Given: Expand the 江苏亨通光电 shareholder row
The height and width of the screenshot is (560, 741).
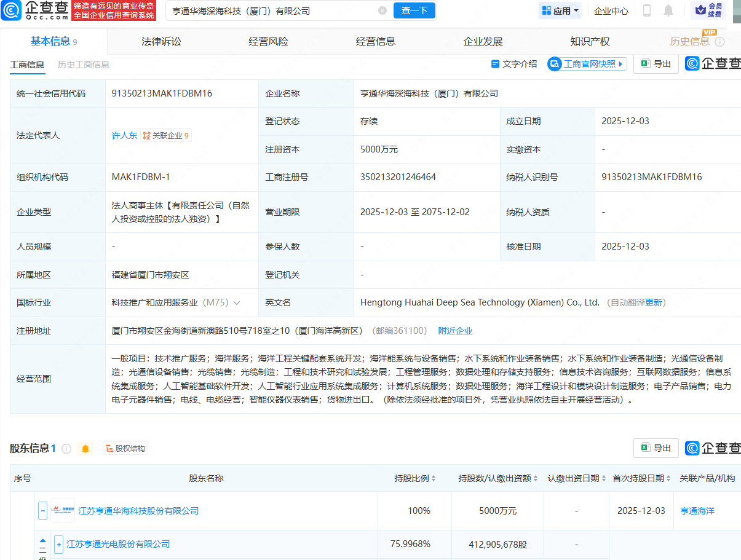Looking at the screenshot, I should (59, 544).
